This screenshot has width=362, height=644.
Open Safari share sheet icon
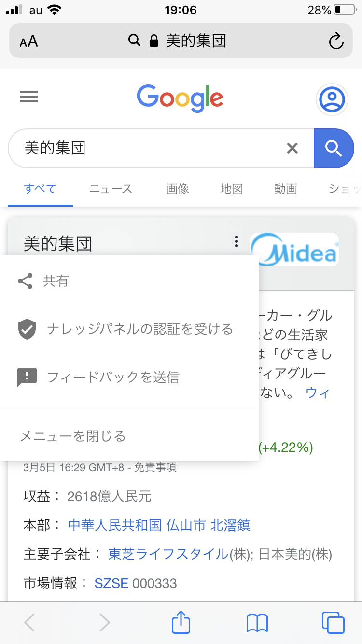tap(181, 622)
